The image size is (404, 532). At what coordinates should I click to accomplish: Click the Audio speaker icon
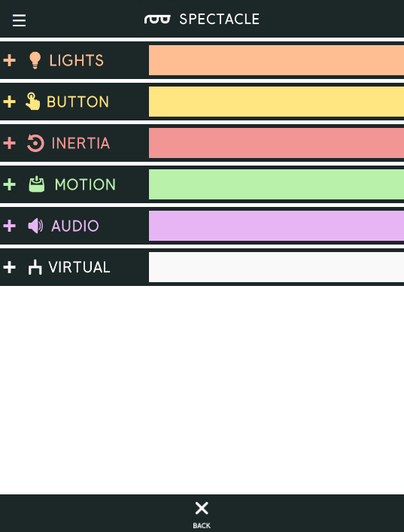point(35,226)
